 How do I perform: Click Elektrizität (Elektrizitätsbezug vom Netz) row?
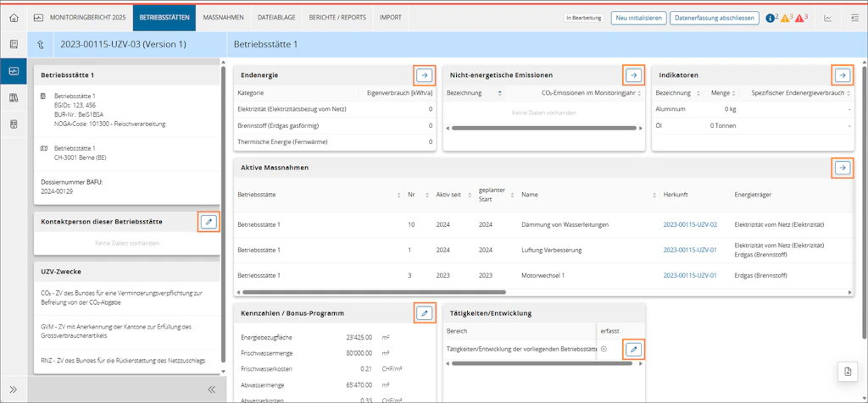pyautogui.click(x=334, y=109)
